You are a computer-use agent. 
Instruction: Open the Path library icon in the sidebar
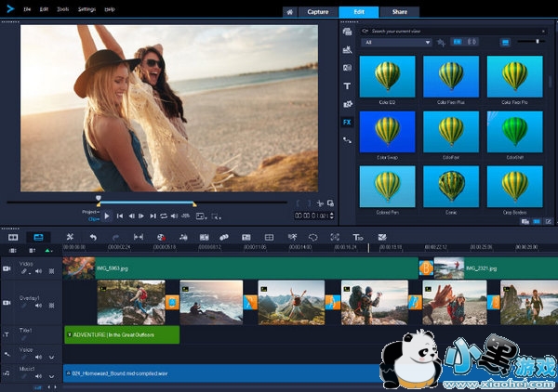pos(347,139)
